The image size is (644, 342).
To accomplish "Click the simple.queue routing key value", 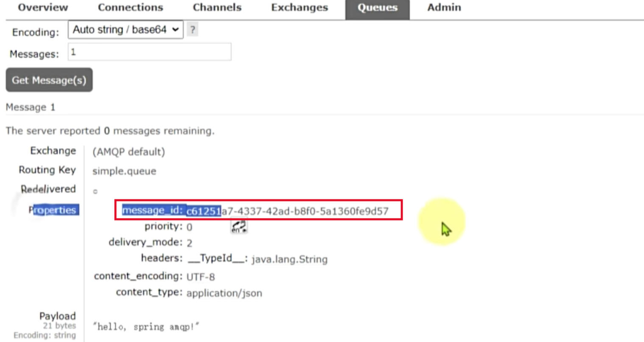I will tap(124, 171).
